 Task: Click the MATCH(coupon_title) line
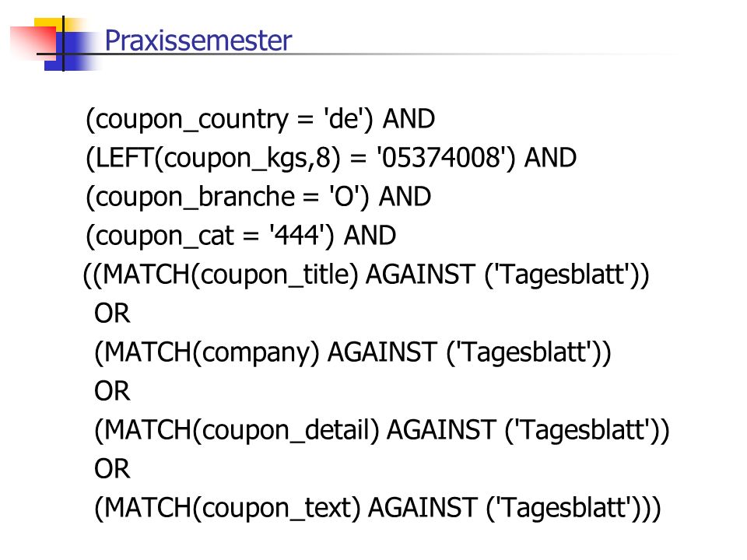coord(366,275)
